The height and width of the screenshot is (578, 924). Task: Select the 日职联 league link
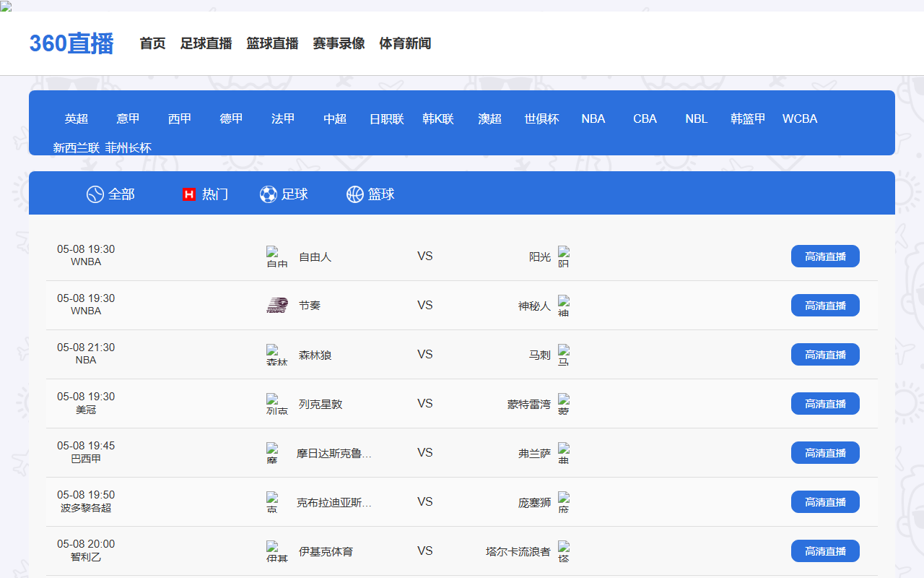(387, 119)
